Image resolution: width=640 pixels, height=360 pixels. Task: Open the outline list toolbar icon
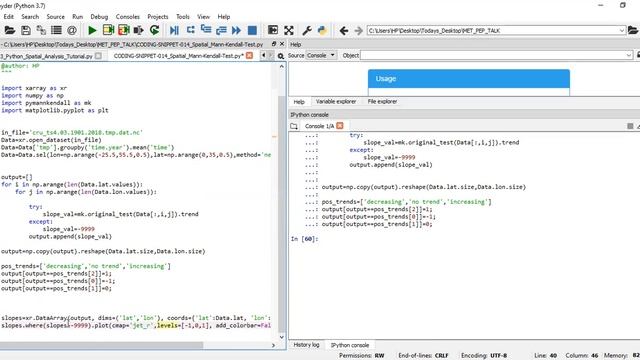(x=56, y=30)
